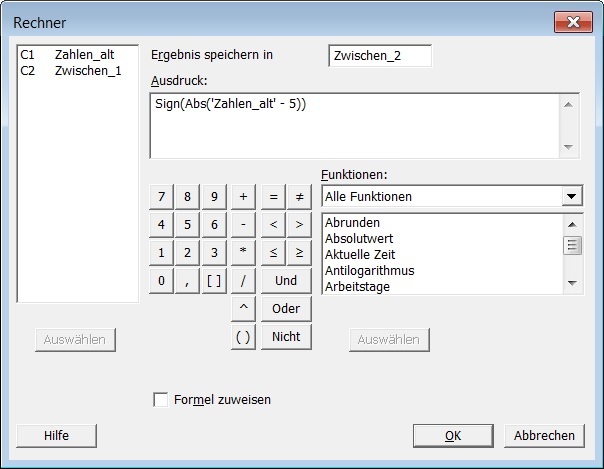This screenshot has width=604, height=469.
Task: Select Arbeitstage in function list
Action: tap(443, 287)
